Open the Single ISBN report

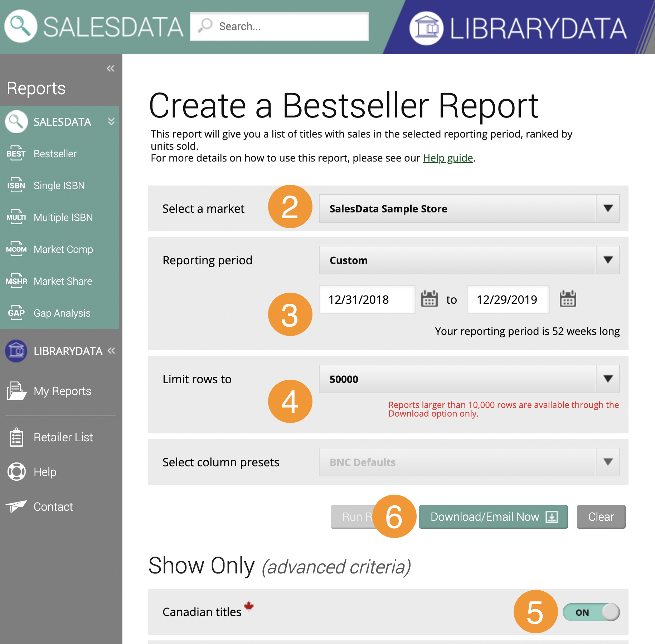[x=59, y=186]
